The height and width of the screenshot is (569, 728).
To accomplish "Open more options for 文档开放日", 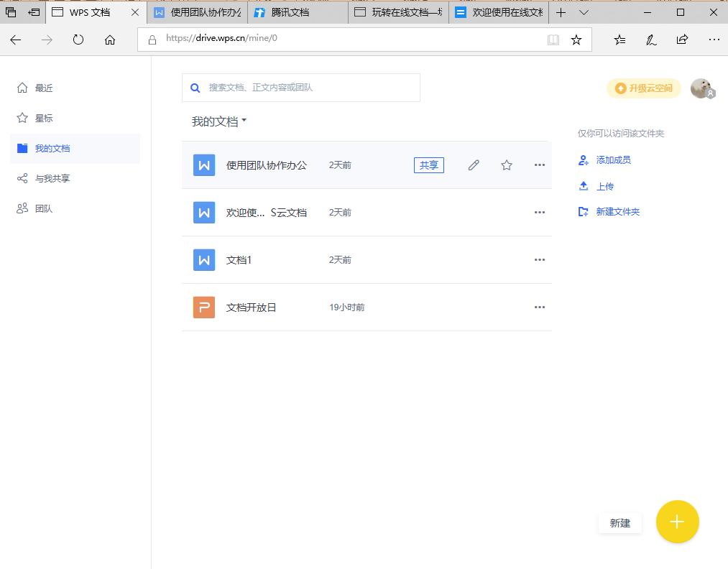I will tap(540, 307).
